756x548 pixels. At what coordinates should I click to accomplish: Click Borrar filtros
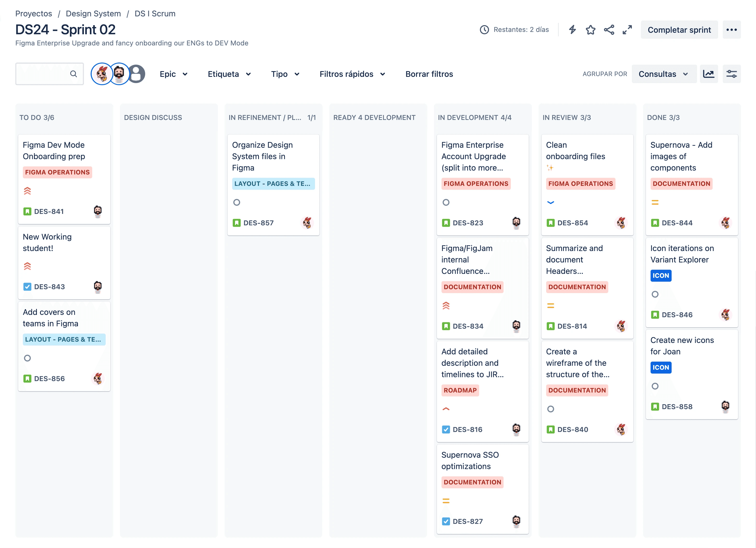(x=429, y=74)
